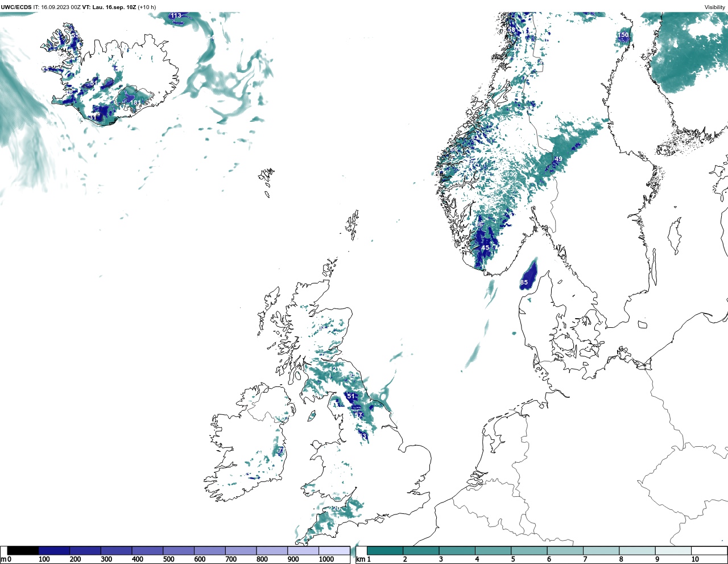Click the '113' value label at top
728x564 pixels.
pyautogui.click(x=176, y=16)
